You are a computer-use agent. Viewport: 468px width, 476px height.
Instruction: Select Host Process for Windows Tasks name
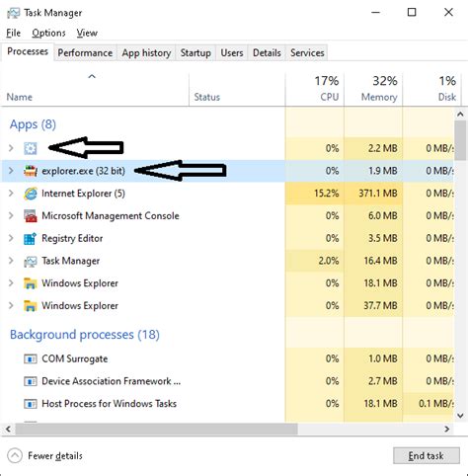(109, 404)
